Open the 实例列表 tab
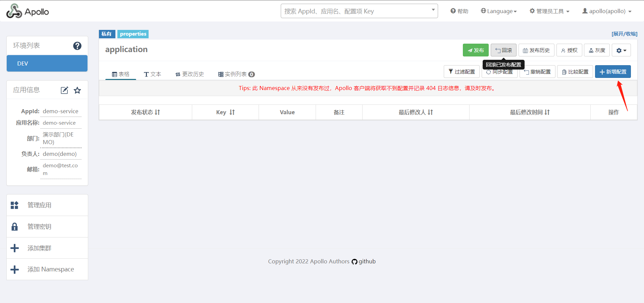Screen dimensions: 644x303 pyautogui.click(x=236, y=74)
